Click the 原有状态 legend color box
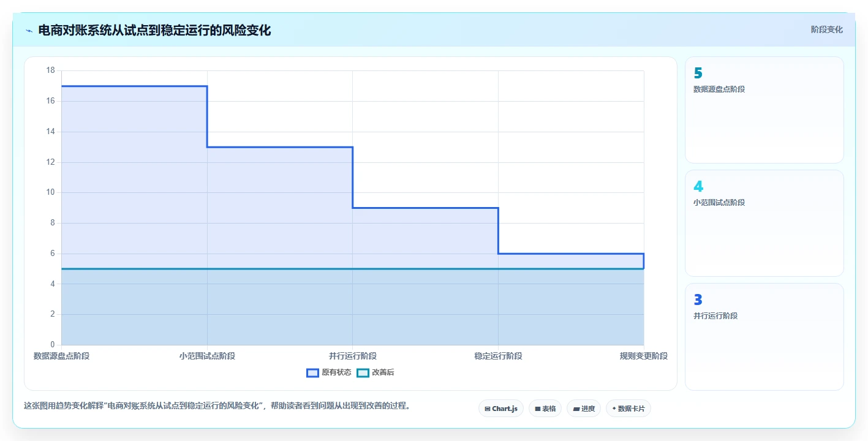 tap(312, 372)
